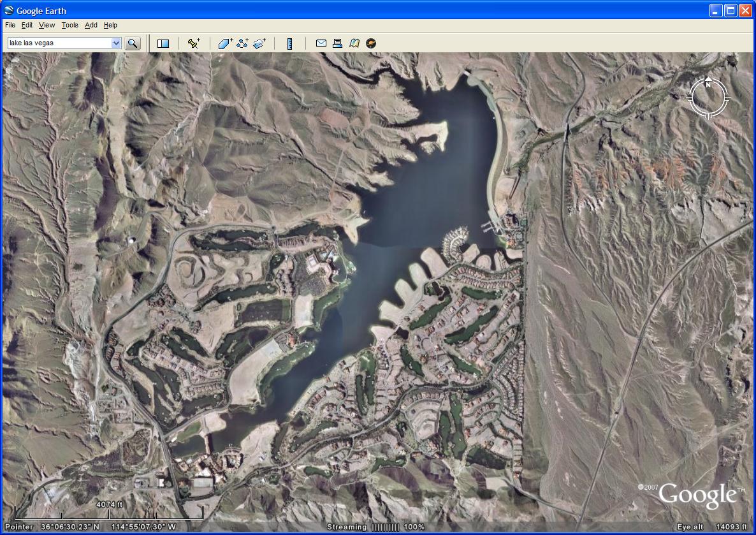Click the Email envelope icon
The image size is (756, 535).
pyautogui.click(x=321, y=43)
